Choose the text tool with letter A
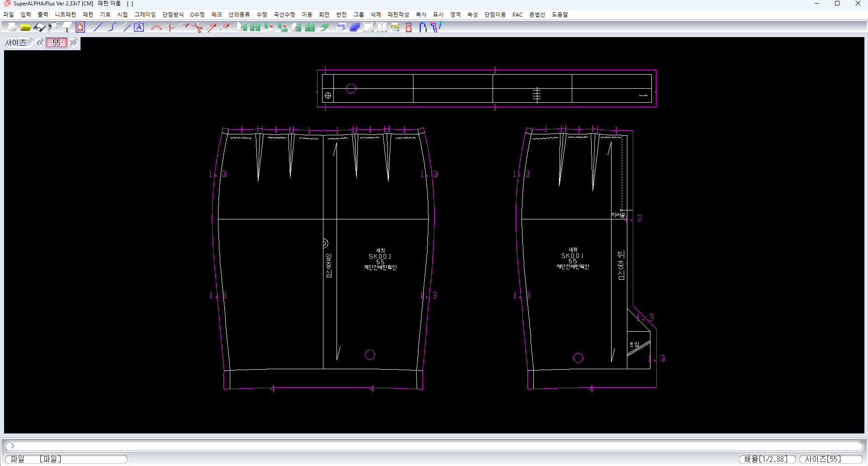 pos(139,28)
